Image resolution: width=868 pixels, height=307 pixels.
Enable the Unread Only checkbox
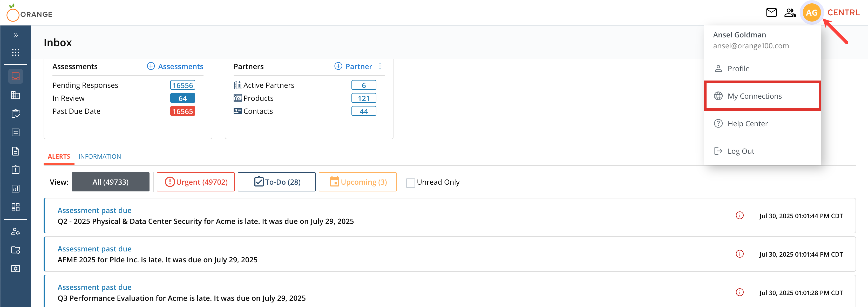pyautogui.click(x=410, y=183)
